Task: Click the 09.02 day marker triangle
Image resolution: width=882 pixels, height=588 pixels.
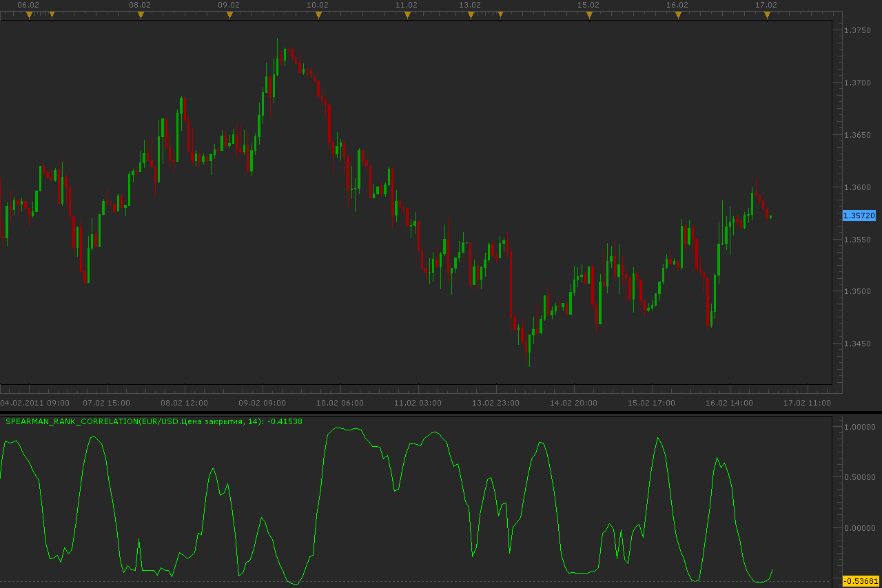Action: coord(229,14)
